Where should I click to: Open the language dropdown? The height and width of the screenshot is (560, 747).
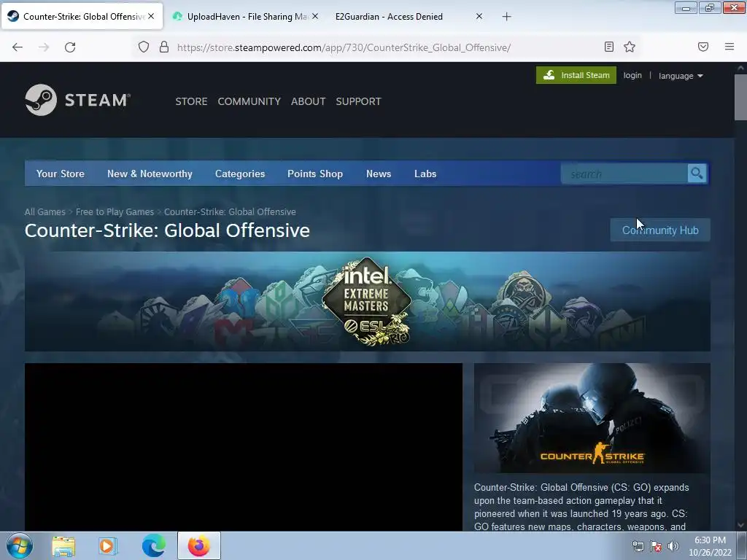681,76
